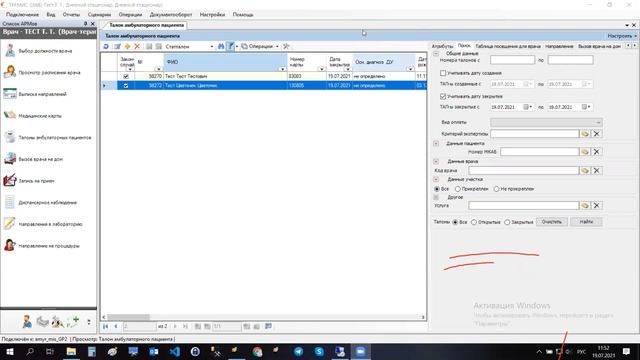640x360 pixels.
Task: Collapse the Общие данные section
Action: 436,53
